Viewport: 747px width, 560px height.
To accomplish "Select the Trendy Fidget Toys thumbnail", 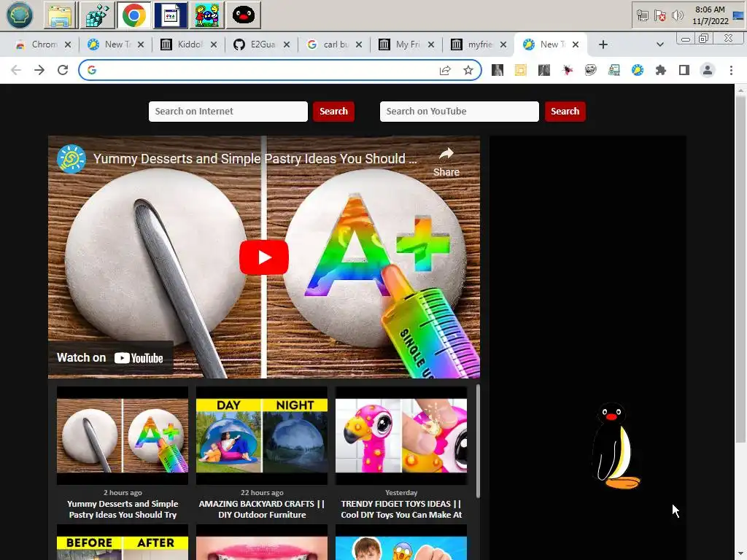I will [401, 436].
